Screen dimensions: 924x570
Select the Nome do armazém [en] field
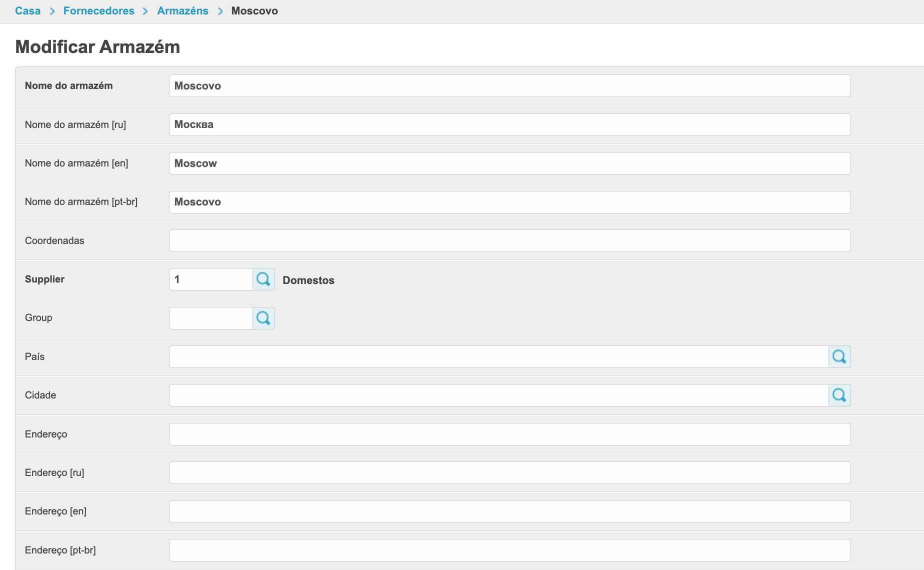509,163
